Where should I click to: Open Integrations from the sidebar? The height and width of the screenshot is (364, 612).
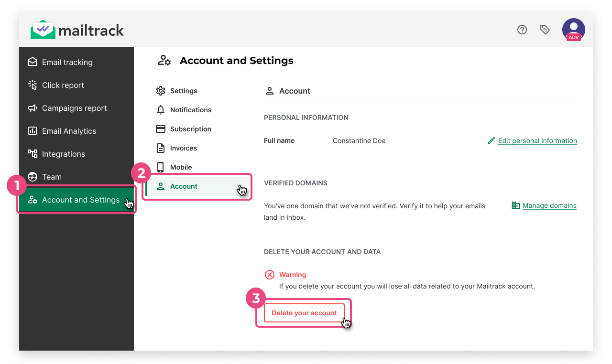click(63, 154)
